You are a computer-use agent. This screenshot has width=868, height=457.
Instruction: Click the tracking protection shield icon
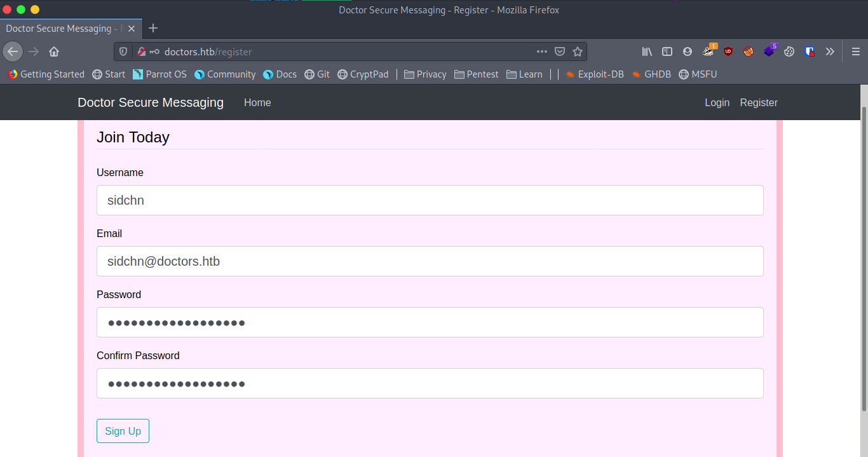point(123,51)
